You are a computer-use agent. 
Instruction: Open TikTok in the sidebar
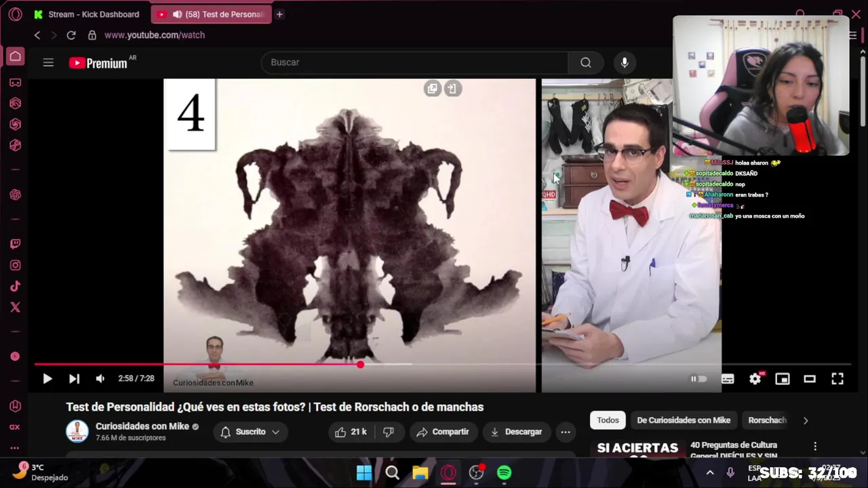pos(15,287)
